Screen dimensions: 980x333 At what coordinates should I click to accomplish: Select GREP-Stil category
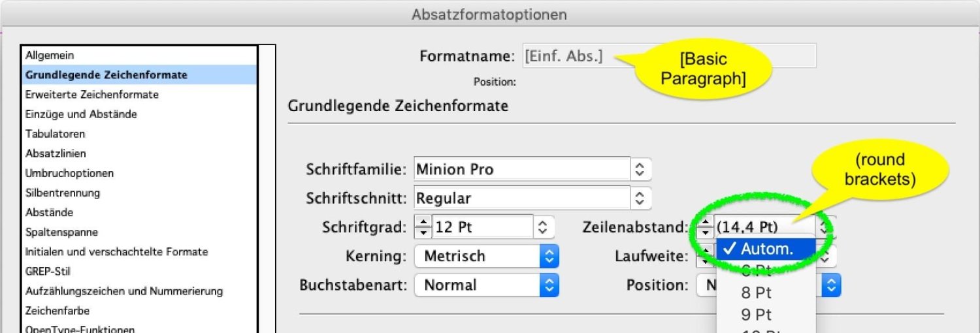pos(48,271)
